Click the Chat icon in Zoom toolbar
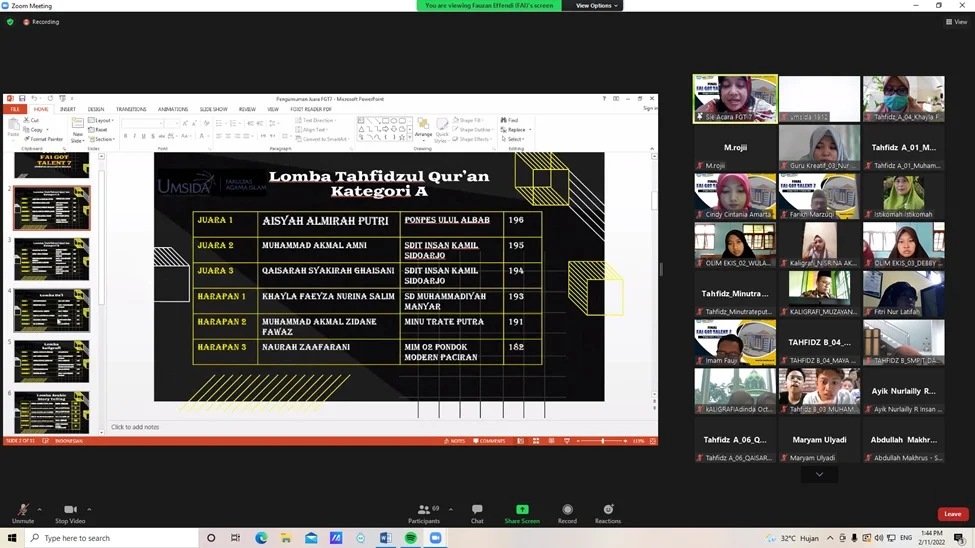This screenshot has height=548, width=975. 477,510
